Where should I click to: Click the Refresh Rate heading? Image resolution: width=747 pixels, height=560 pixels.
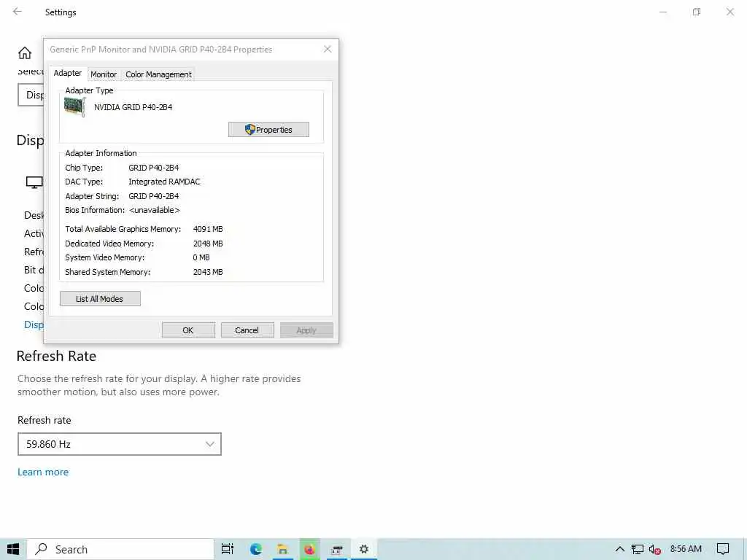(x=56, y=356)
